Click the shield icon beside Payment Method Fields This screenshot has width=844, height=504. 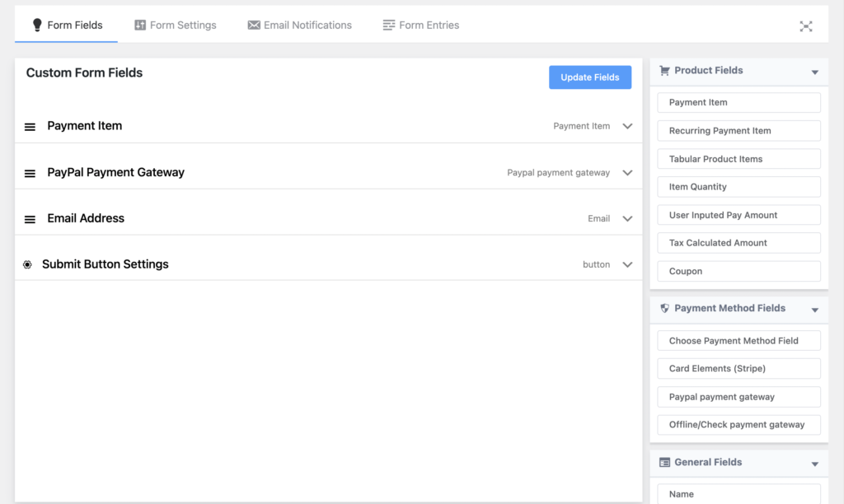[665, 307]
